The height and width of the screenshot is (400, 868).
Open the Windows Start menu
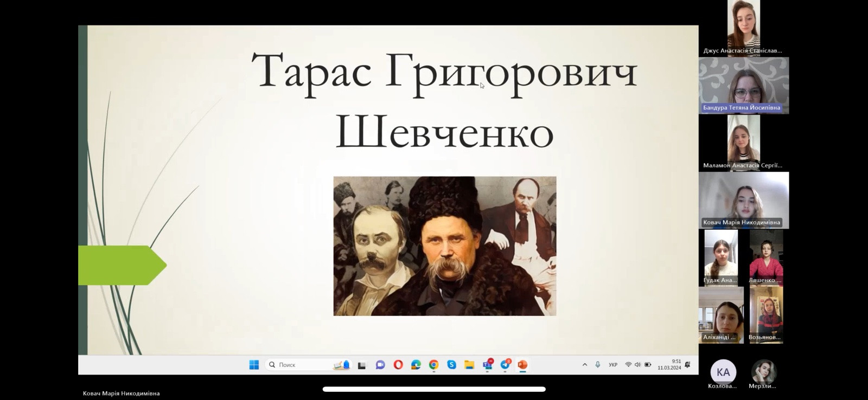tap(254, 365)
